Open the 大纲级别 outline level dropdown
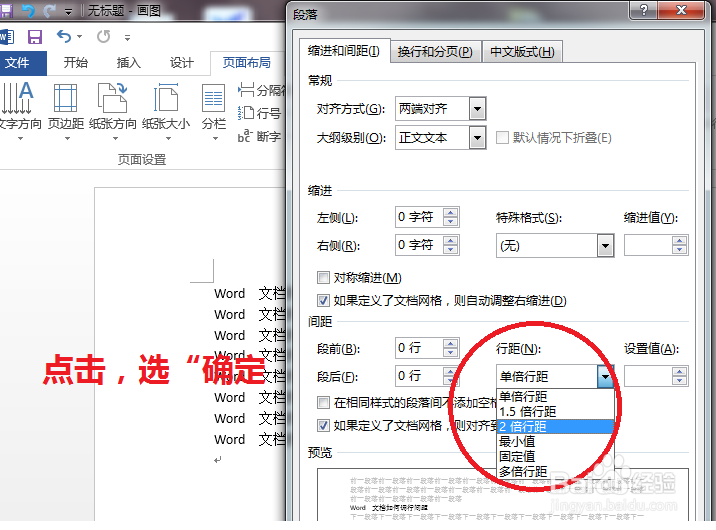This screenshot has height=530, width=716. [477, 137]
